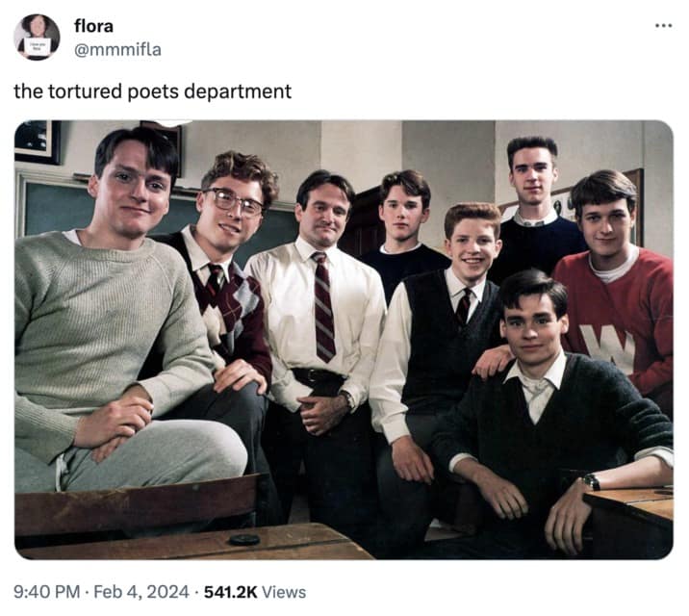This screenshot has height=616, width=689.
Task: Select the tweet text "the tortured poets department"
Action: point(152,92)
